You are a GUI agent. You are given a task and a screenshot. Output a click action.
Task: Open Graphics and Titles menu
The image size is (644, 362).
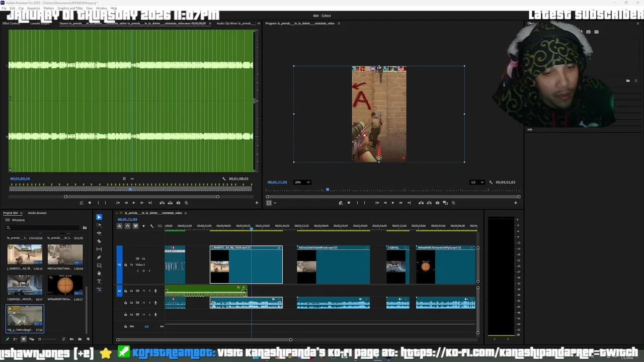click(70, 8)
